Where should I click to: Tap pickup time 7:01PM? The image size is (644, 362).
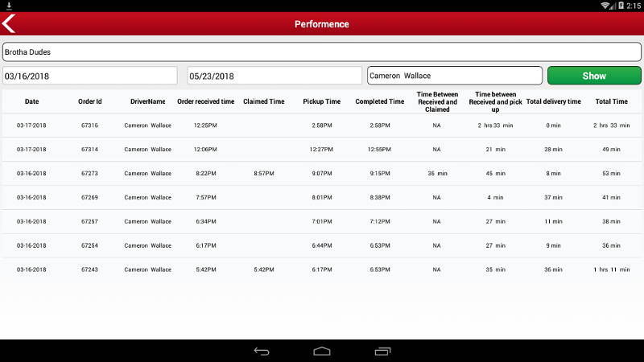[321, 221]
